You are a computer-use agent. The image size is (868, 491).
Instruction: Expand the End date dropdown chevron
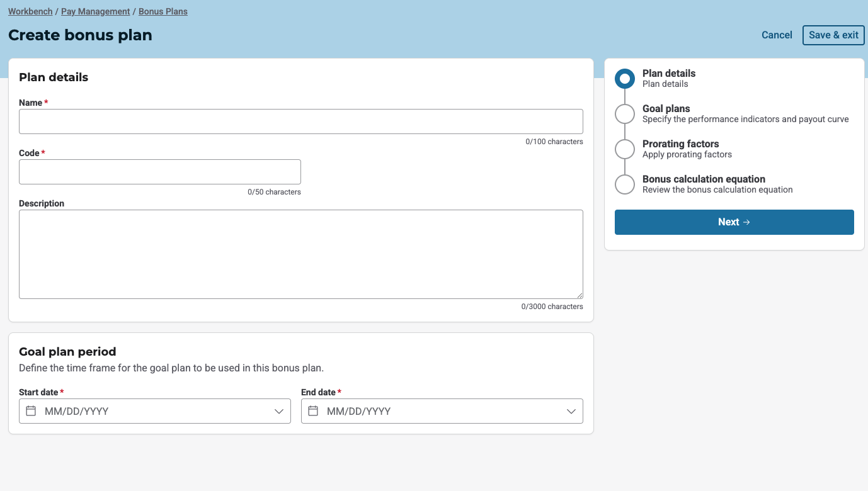[571, 411]
